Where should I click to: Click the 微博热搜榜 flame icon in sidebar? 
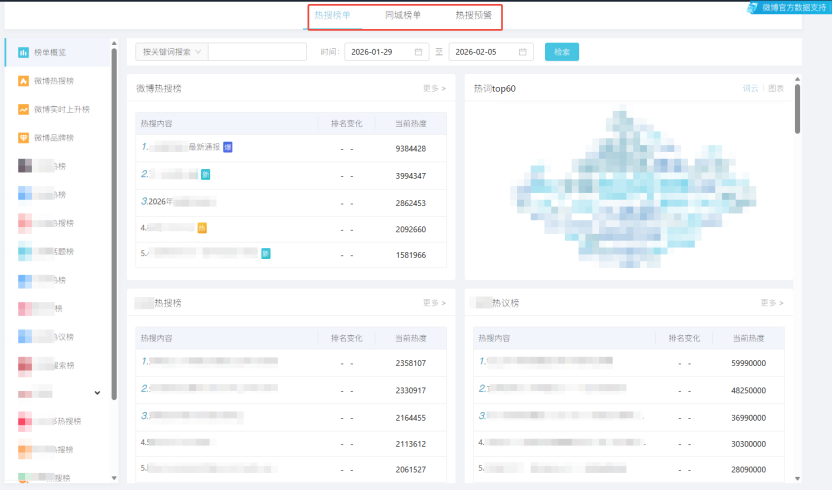tap(23, 81)
